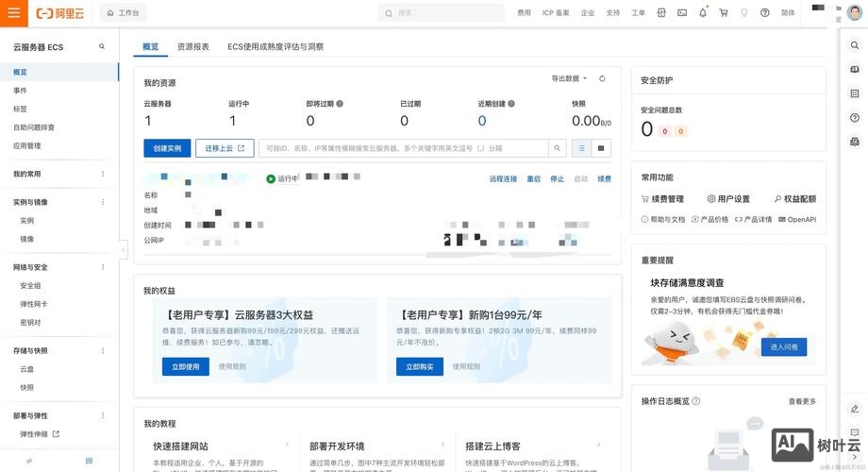The width and height of the screenshot is (868, 472).
Task: Expand the 快速搭建网站 tutorial arrow
Action: click(x=287, y=445)
